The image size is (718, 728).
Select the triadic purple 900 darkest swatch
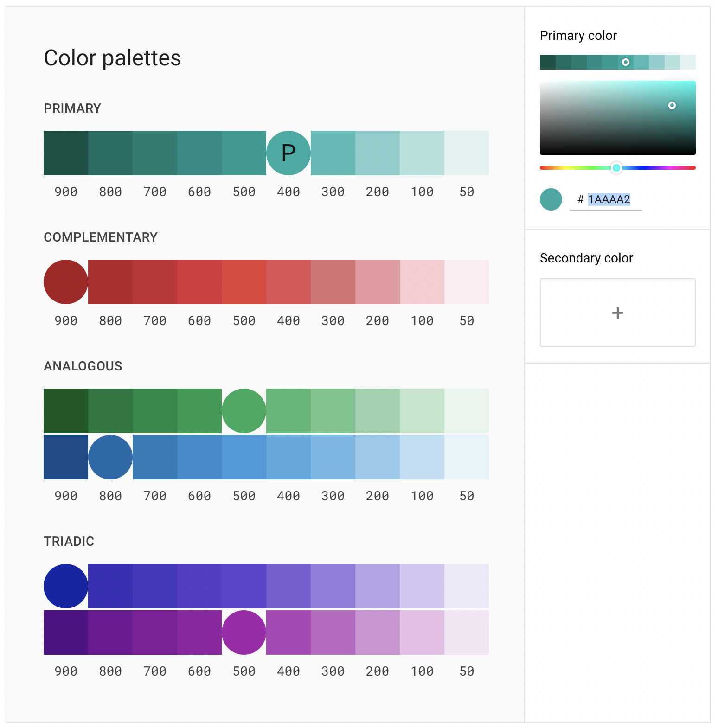66,632
